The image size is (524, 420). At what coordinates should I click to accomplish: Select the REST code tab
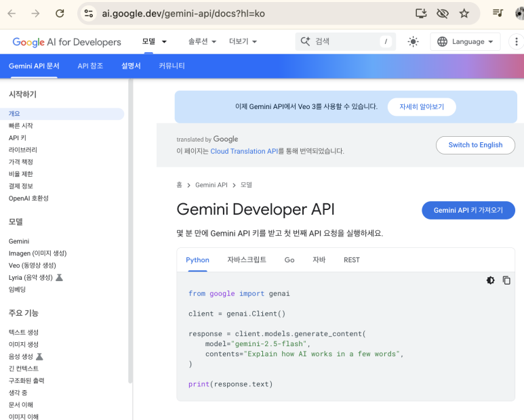[352, 259]
